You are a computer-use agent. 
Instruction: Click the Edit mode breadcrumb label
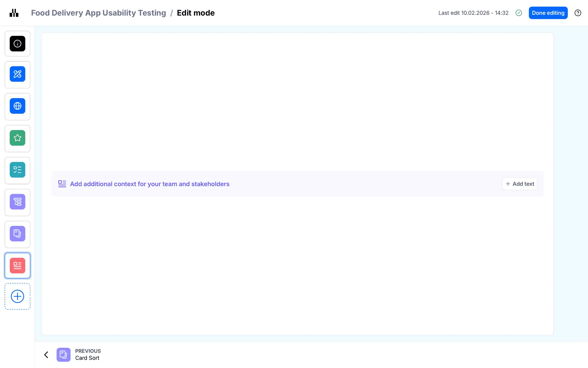pyautogui.click(x=196, y=13)
